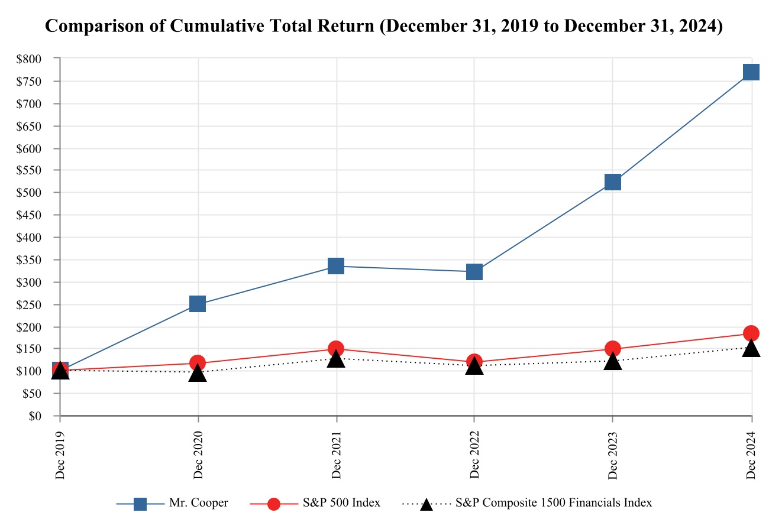
Task: Click the S&P 500 circle marker at Dec 2020
Action: pyautogui.click(x=198, y=363)
